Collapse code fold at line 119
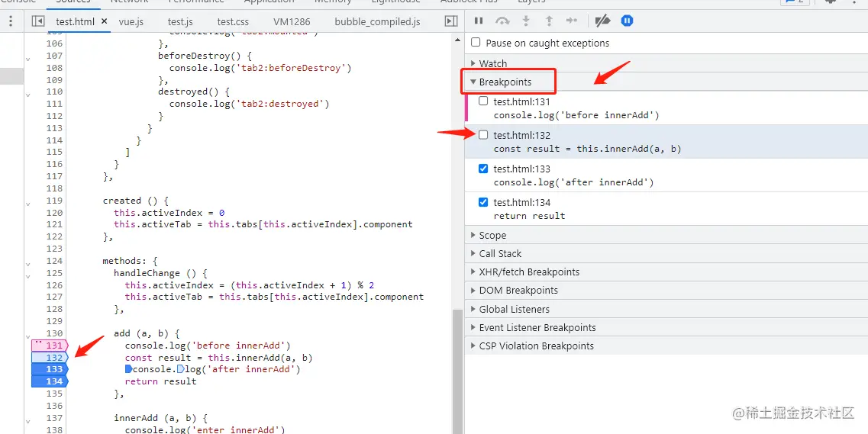 click(27, 204)
